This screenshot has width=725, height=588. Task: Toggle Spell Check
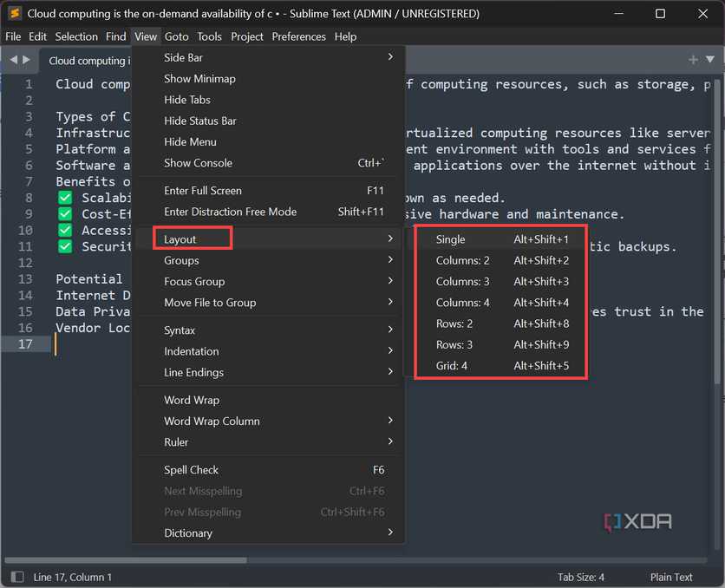click(269, 470)
